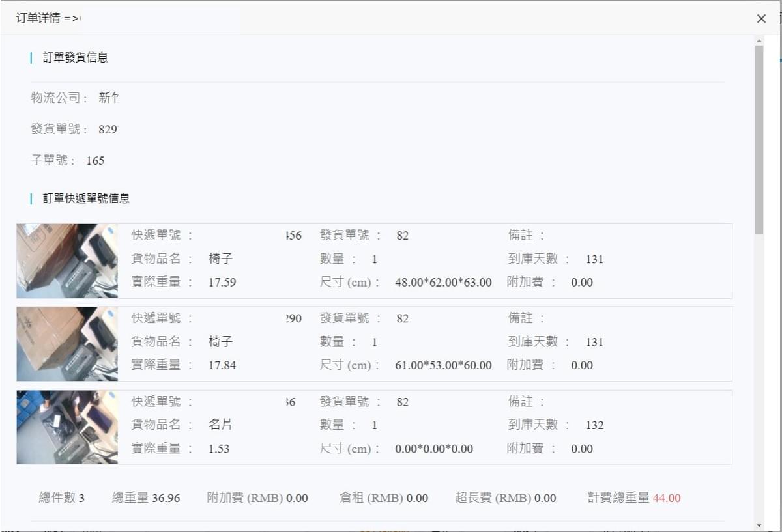Close the order details dialog
Screen dimensions: 782x532
[x=761, y=19]
